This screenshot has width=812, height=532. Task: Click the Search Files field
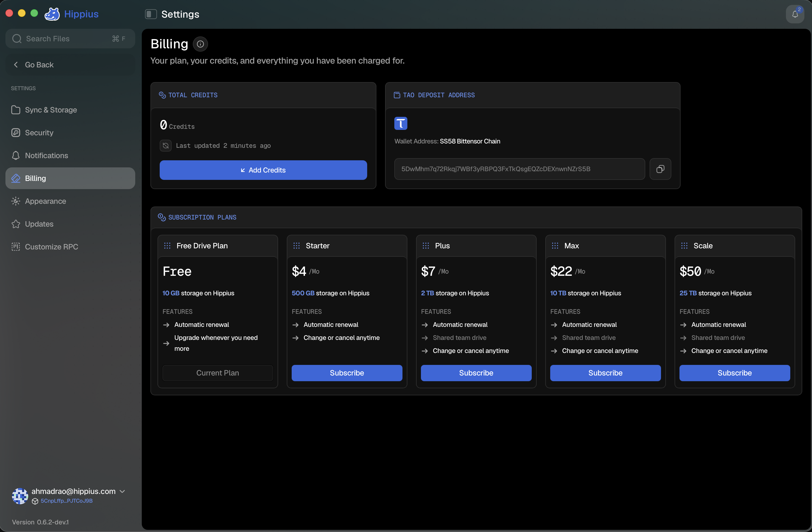pyautogui.click(x=70, y=39)
